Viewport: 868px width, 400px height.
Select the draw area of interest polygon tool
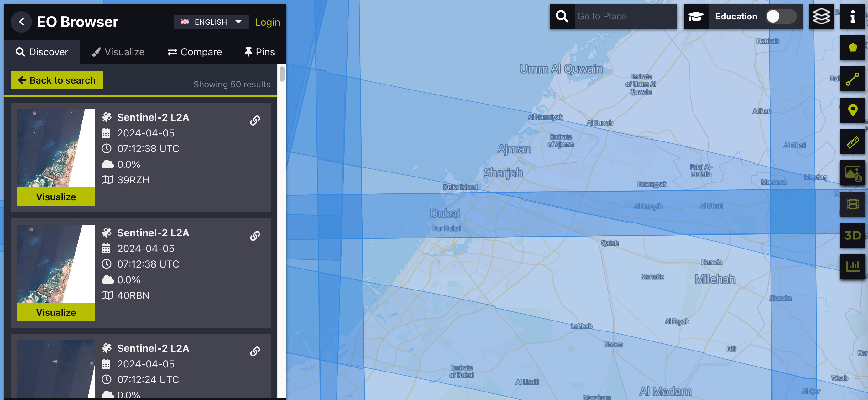pyautogui.click(x=853, y=48)
